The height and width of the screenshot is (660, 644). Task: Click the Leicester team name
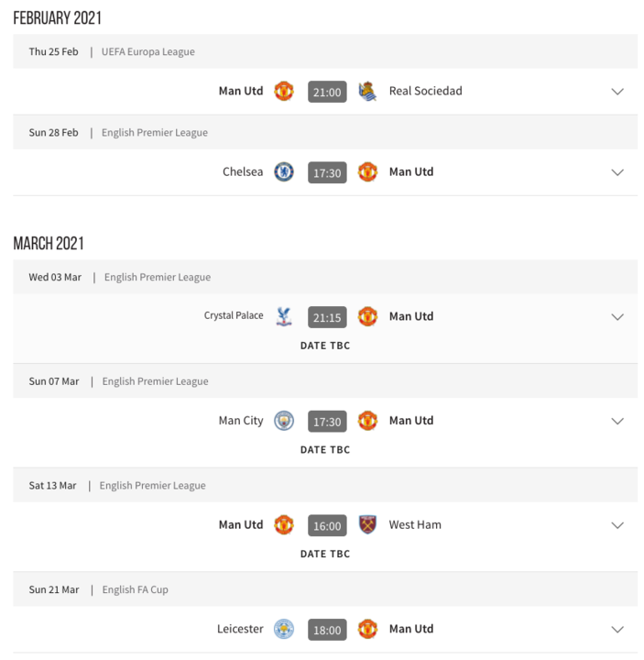[x=240, y=629]
